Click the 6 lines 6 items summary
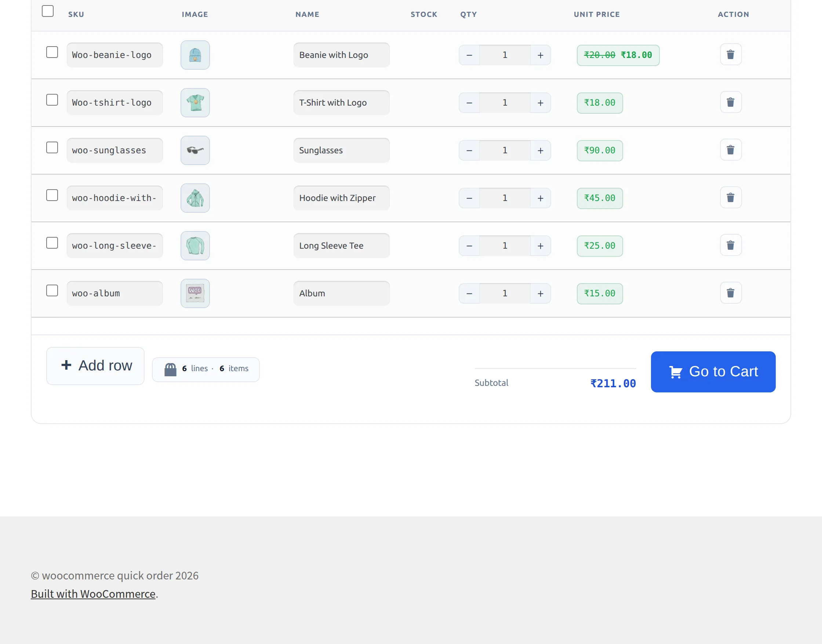 click(x=205, y=370)
